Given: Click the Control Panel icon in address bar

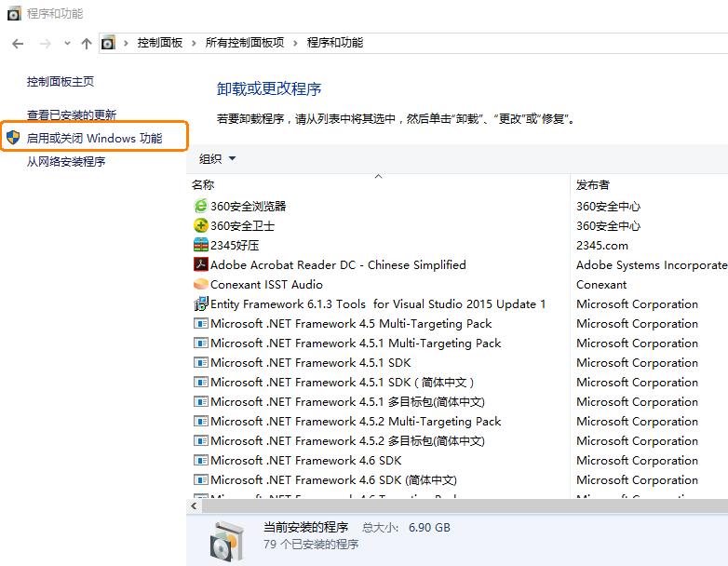Looking at the screenshot, I should [x=108, y=43].
